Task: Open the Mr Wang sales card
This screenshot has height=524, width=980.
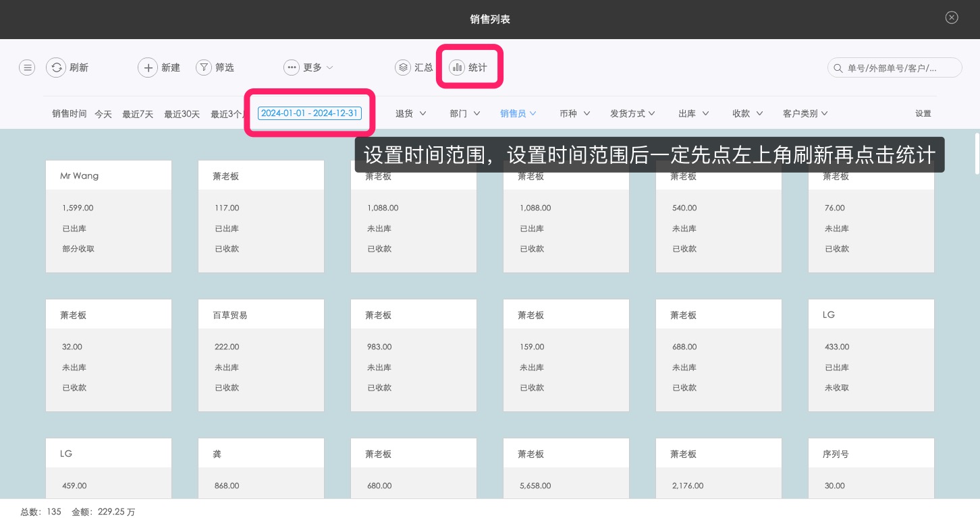Action: click(109, 216)
